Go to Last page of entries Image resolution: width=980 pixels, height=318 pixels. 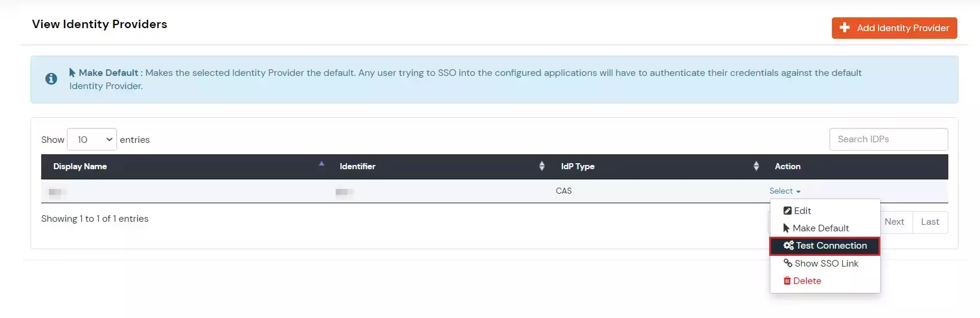[930, 222]
